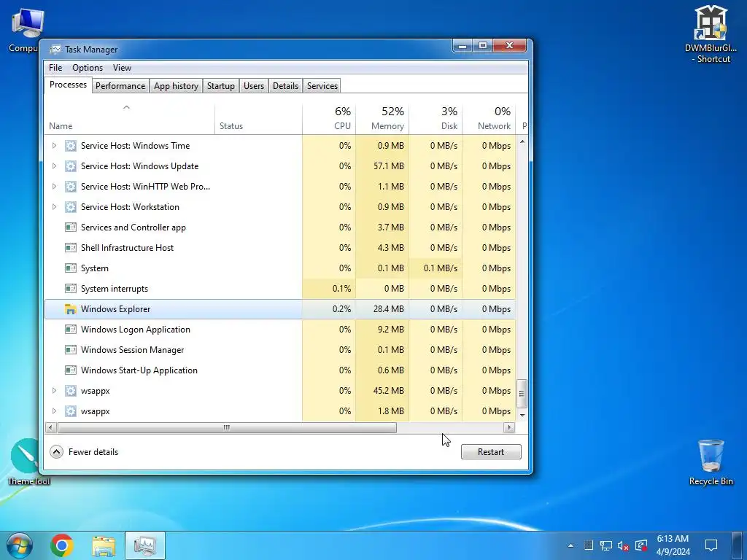This screenshot has width=747, height=560.
Task: Open the Windows Start orb
Action: (20, 545)
